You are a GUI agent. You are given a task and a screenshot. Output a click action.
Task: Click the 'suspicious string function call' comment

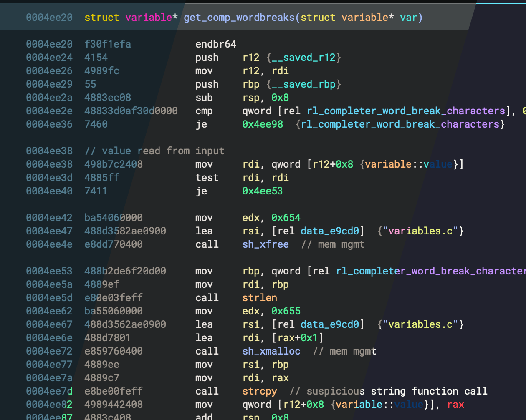click(x=388, y=391)
